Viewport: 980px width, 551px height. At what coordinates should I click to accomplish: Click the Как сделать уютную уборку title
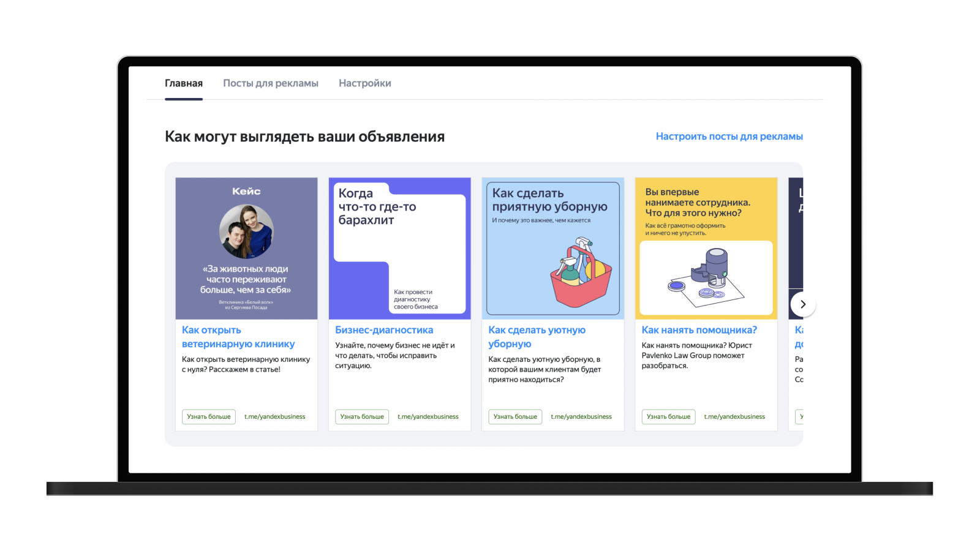pos(537,337)
